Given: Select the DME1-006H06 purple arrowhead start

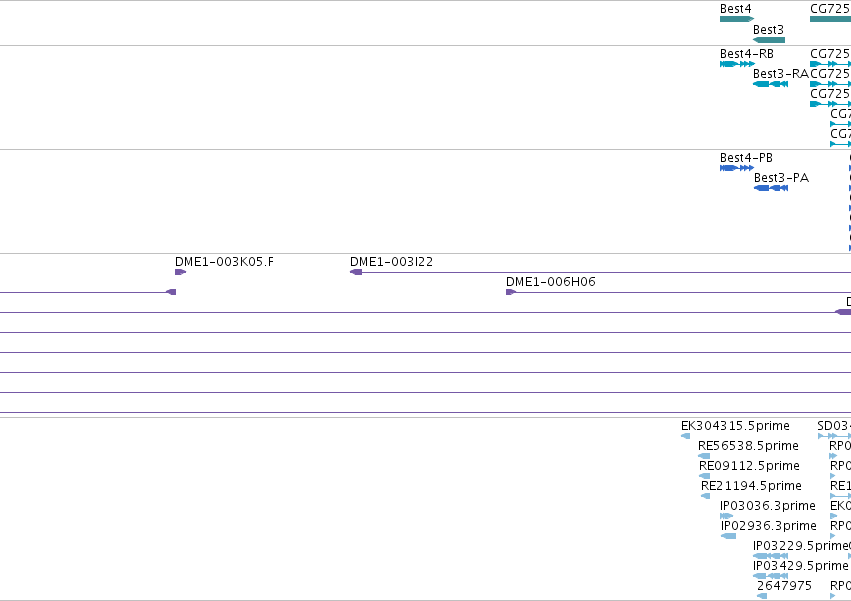Looking at the screenshot, I should 511,292.
